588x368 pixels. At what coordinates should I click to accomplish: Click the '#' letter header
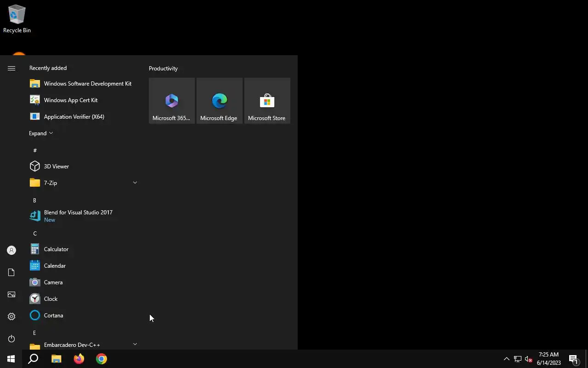[35, 150]
